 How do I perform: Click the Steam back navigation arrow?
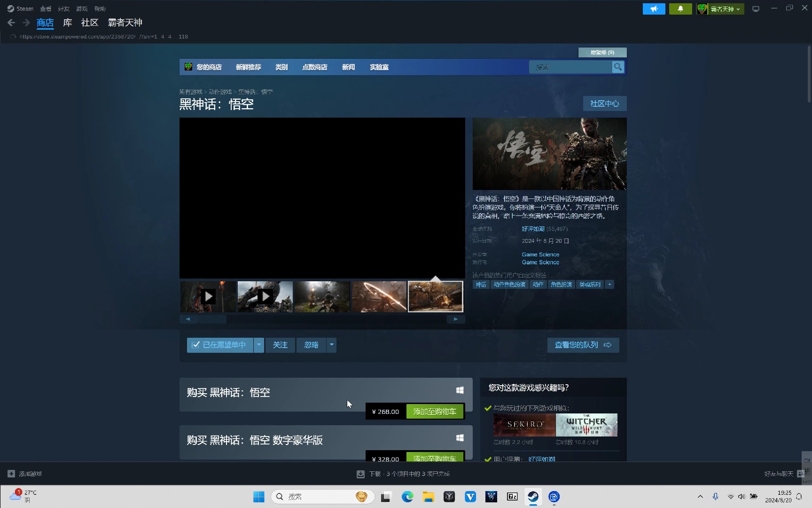click(11, 23)
